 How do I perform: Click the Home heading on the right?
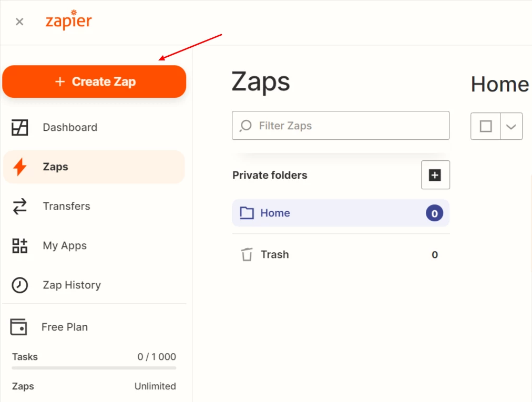tap(500, 84)
